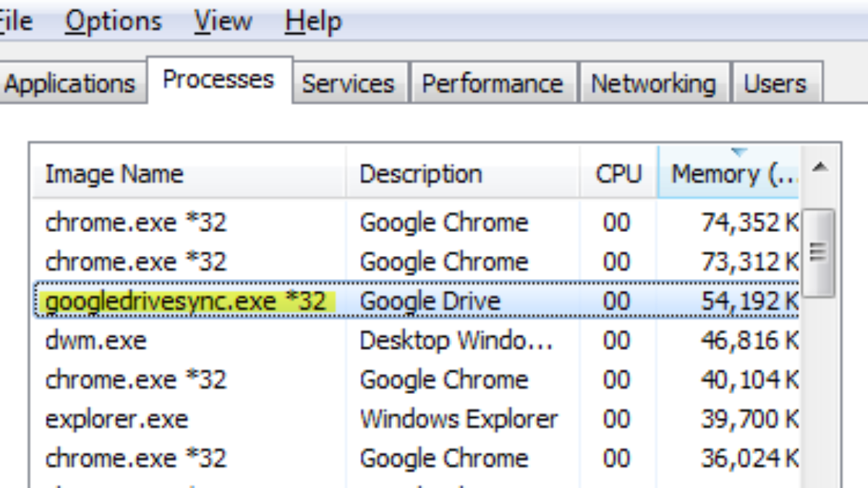Open the View menu

224,22
